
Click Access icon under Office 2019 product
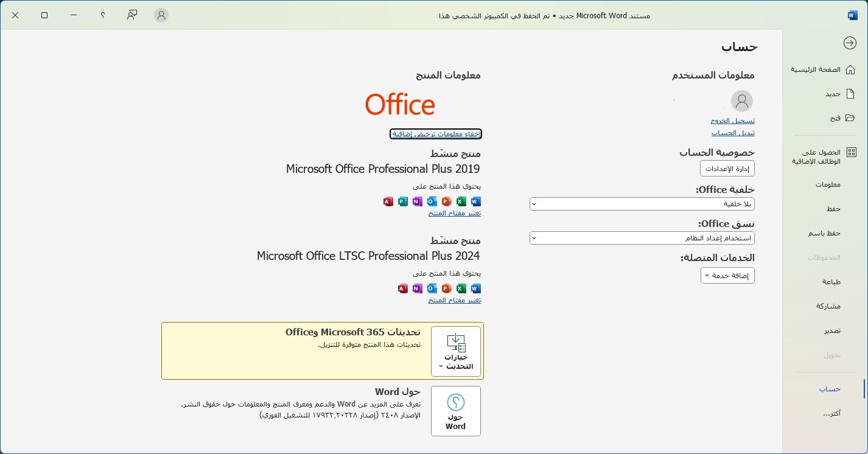(388, 201)
